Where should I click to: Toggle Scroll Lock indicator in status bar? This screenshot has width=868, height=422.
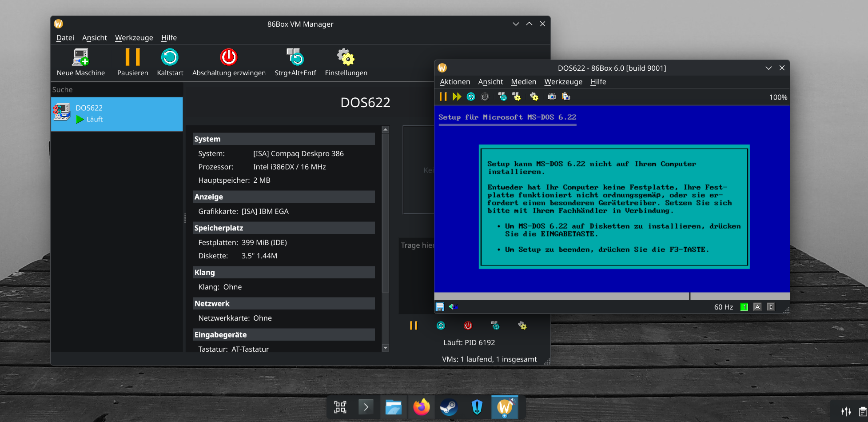tap(771, 307)
